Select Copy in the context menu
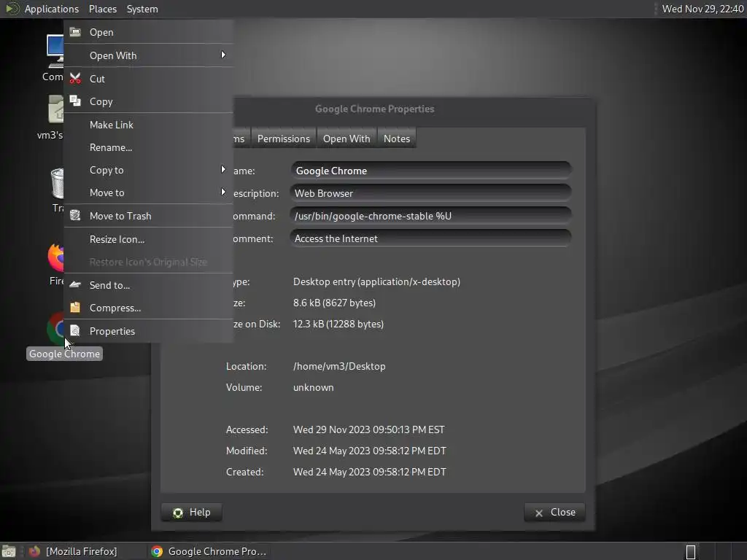Image resolution: width=747 pixels, height=560 pixels. 148,101
